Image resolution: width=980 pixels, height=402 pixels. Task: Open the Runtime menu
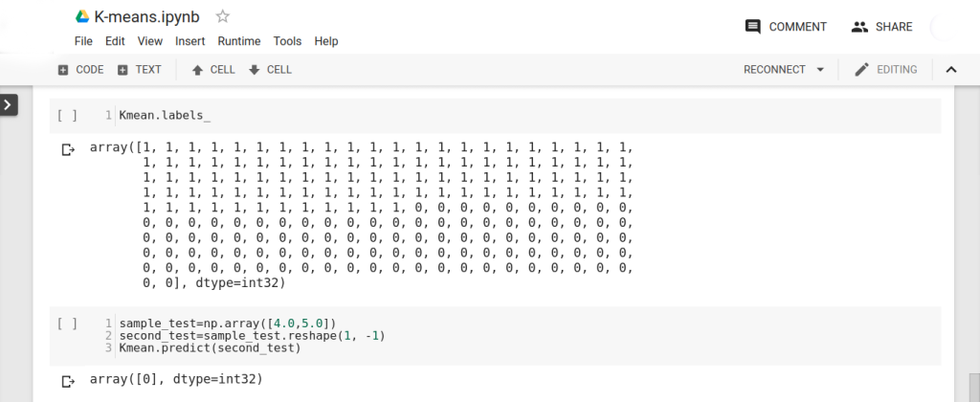click(238, 41)
